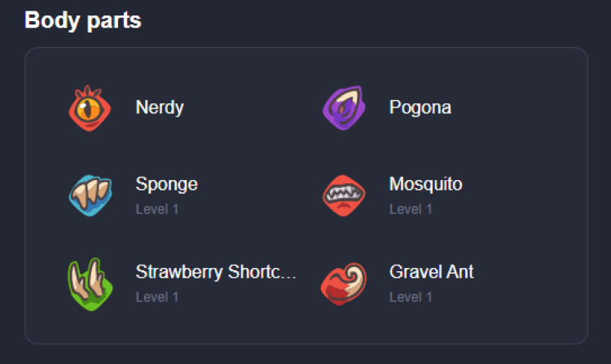
Task: Select Level 1 beneath Strawberry Shortcake
Action: (157, 297)
